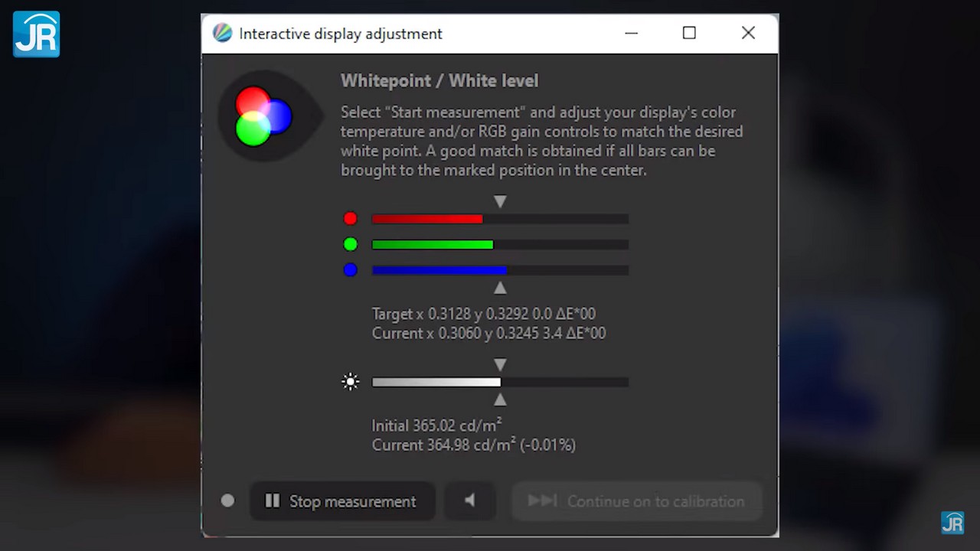Click the blue gain level bar
Viewport: 980px width, 551px height.
(x=500, y=270)
